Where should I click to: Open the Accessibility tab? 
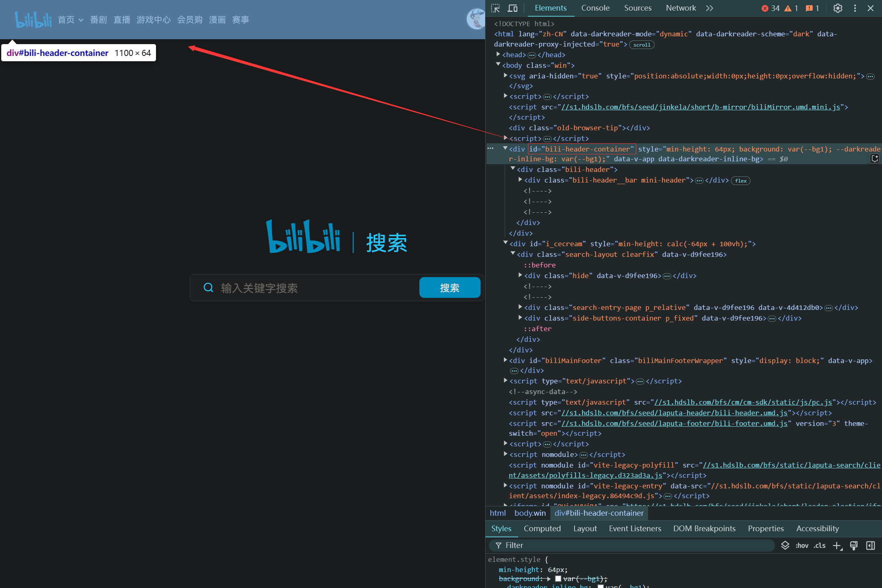(817, 529)
